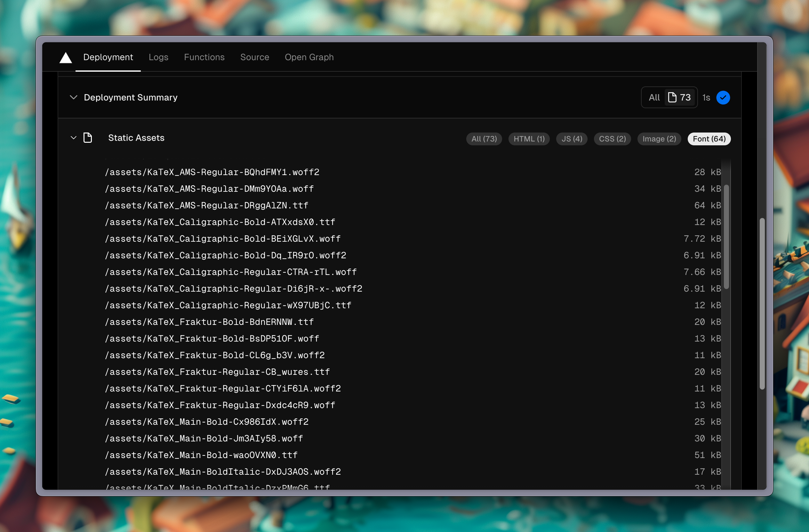Click the Static Assets heading

click(136, 138)
